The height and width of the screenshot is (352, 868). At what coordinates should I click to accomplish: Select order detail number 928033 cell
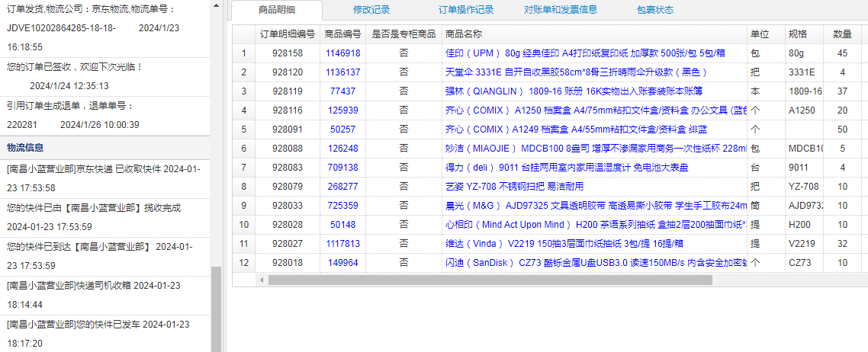click(x=288, y=206)
